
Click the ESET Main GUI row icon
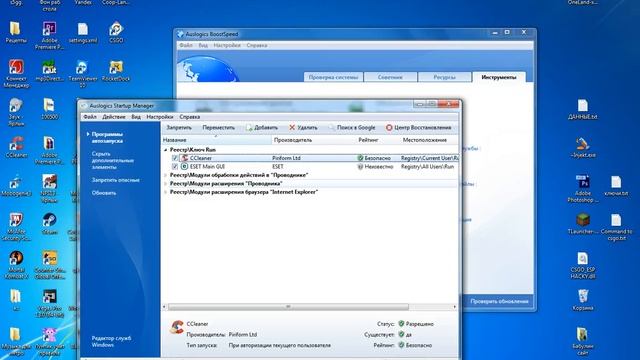click(x=184, y=167)
